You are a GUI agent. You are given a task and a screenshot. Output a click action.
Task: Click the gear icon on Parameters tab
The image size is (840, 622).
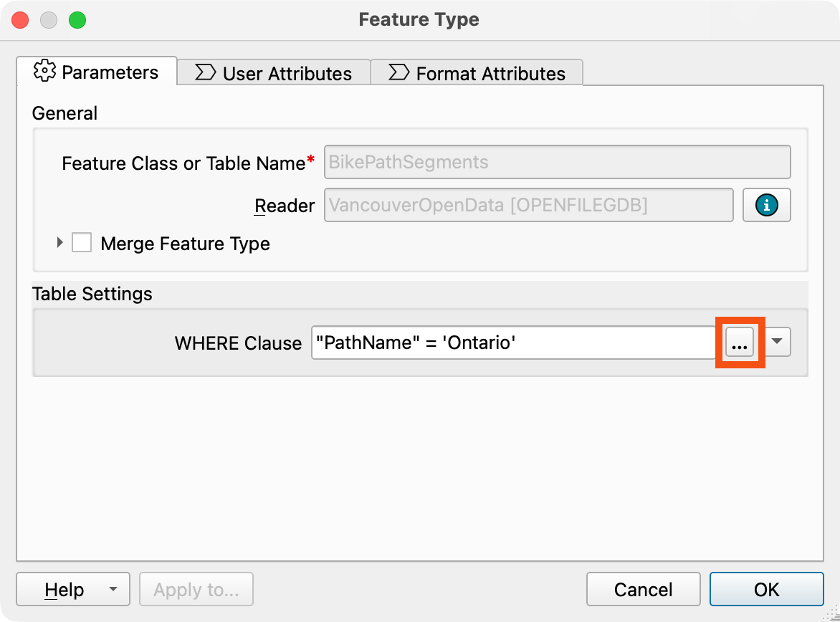44,71
